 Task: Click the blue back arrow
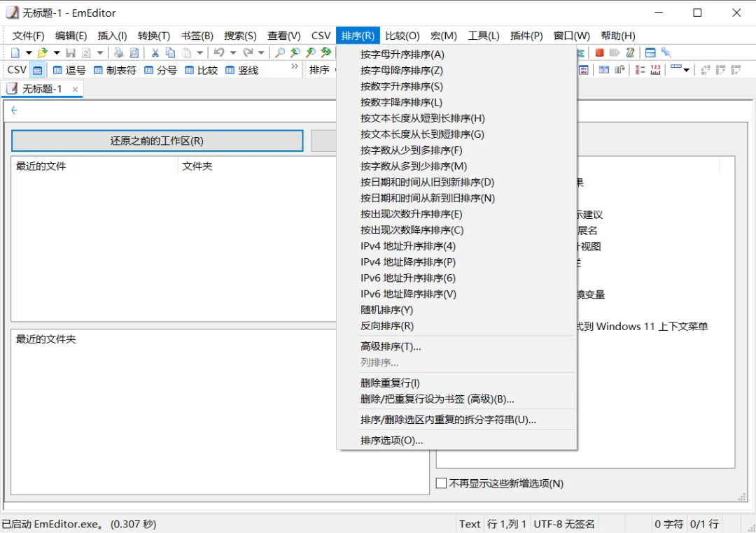(x=15, y=111)
